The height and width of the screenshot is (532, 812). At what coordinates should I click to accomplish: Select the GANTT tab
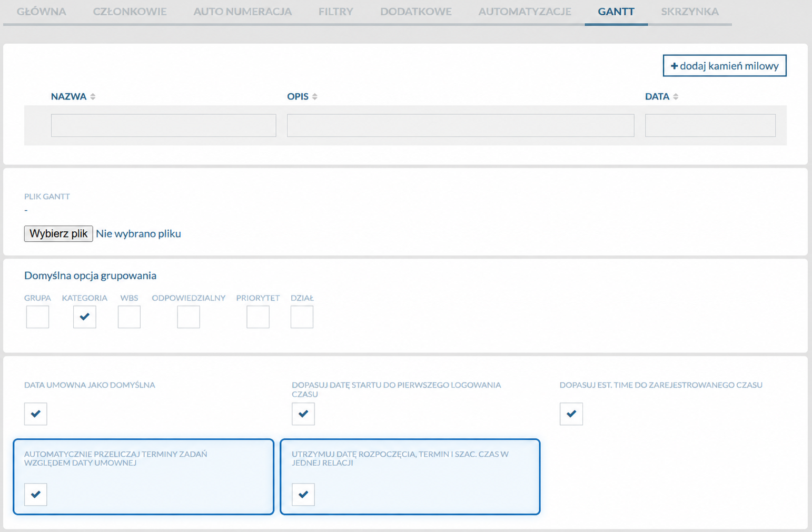(x=616, y=12)
